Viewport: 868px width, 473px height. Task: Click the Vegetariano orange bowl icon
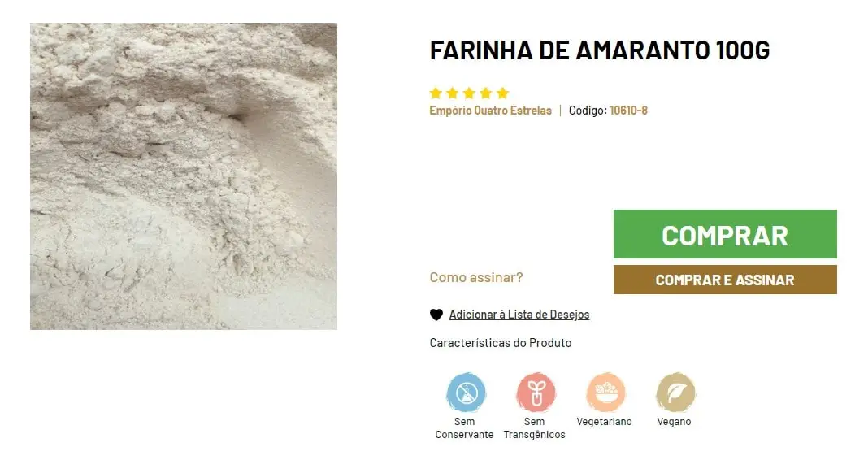point(605,393)
